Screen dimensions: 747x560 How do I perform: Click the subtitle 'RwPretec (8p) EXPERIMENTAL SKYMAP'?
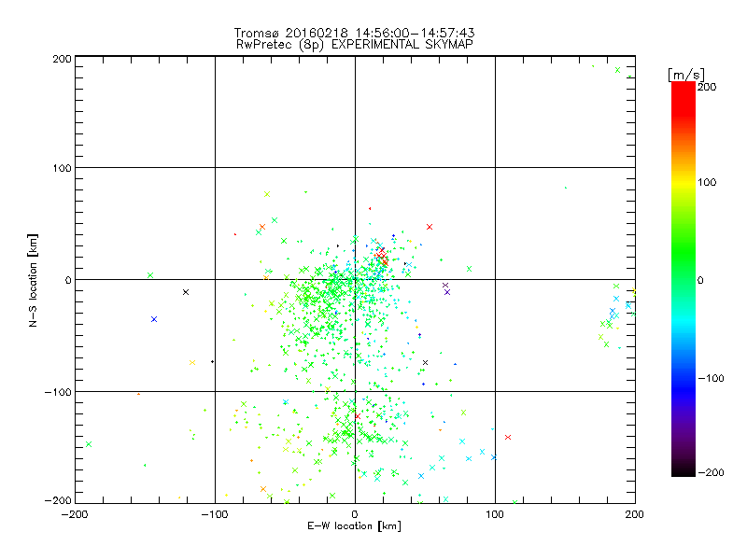355,45
